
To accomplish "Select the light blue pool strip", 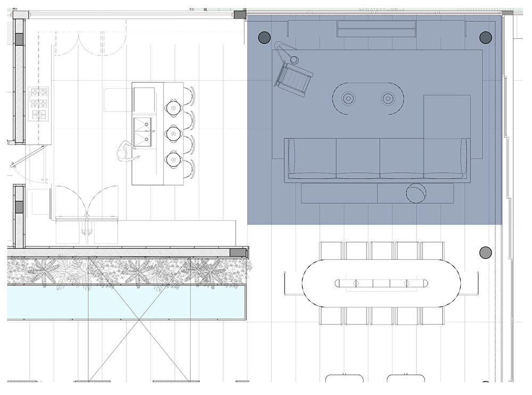I will (x=127, y=301).
